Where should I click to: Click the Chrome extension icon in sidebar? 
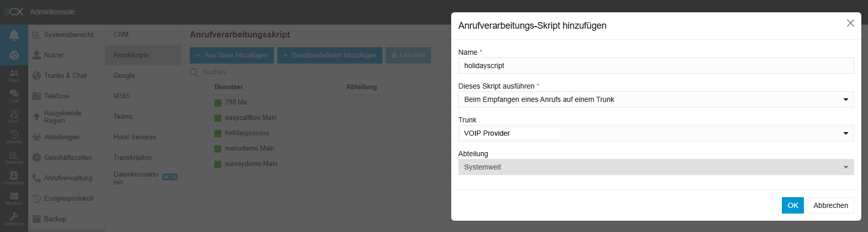pos(14,55)
